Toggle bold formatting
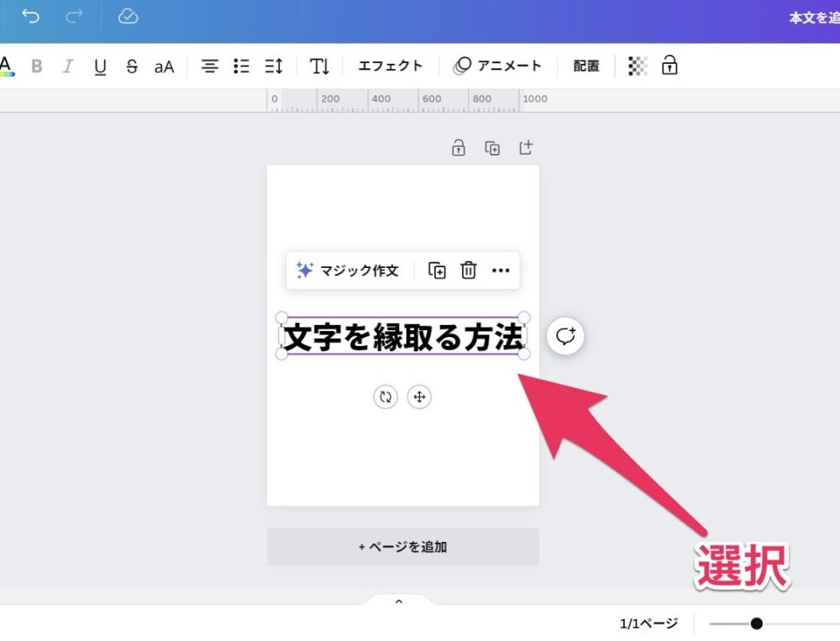This screenshot has width=840, height=641. point(37,66)
